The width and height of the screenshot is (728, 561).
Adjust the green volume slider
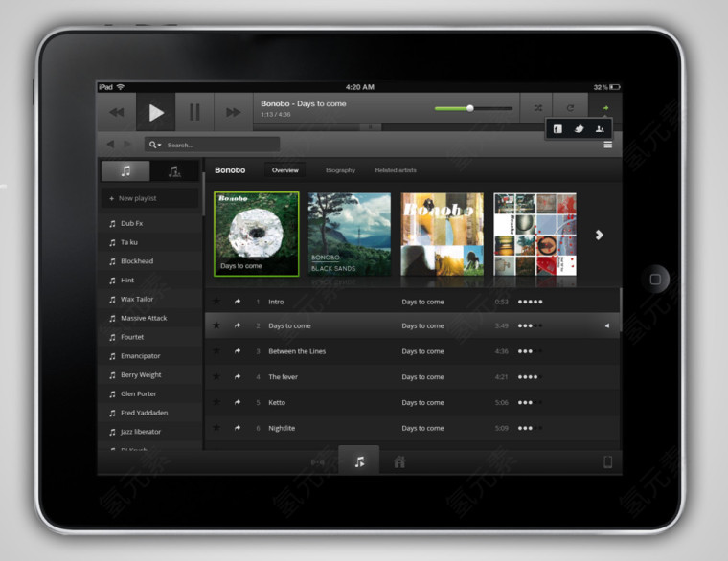coord(473,108)
